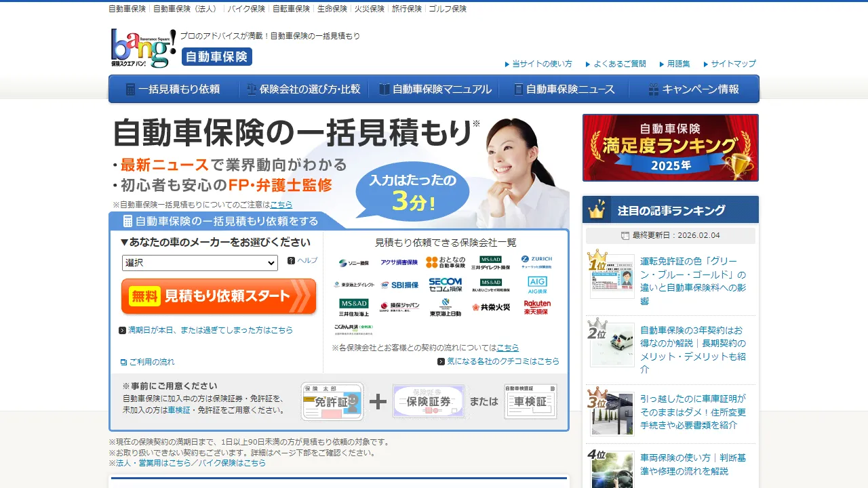Image resolution: width=868 pixels, height=488 pixels.
Task: Click the アクサ損害保険 logo
Action: [400, 262]
